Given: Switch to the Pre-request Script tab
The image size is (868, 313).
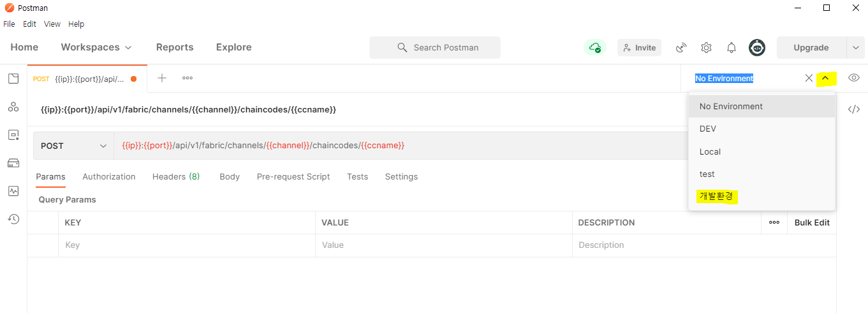Looking at the screenshot, I should point(293,176).
